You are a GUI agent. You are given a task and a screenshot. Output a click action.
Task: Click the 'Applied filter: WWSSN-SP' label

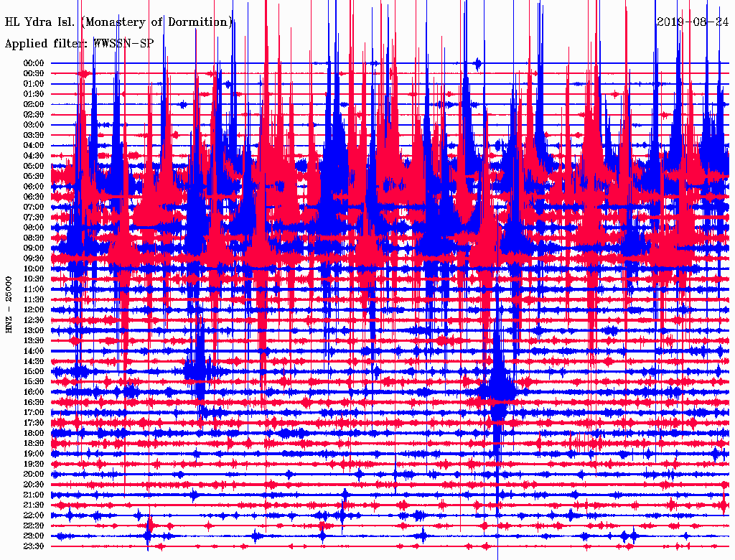pyautogui.click(x=79, y=44)
